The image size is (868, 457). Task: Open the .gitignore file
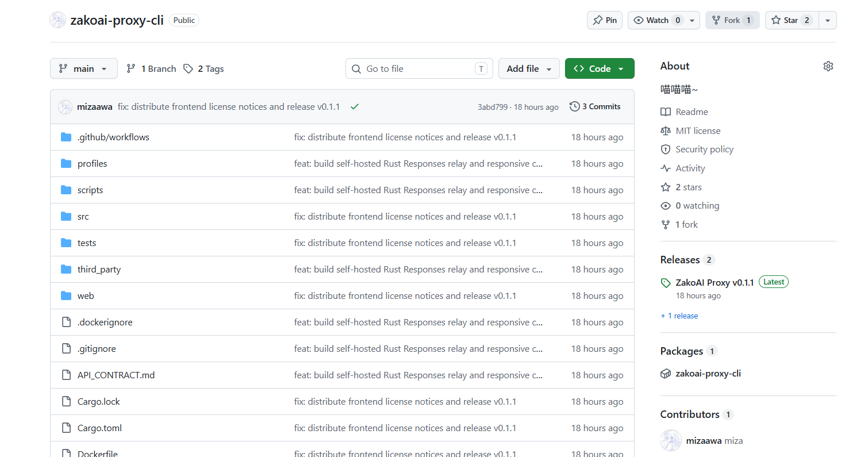pyautogui.click(x=97, y=348)
